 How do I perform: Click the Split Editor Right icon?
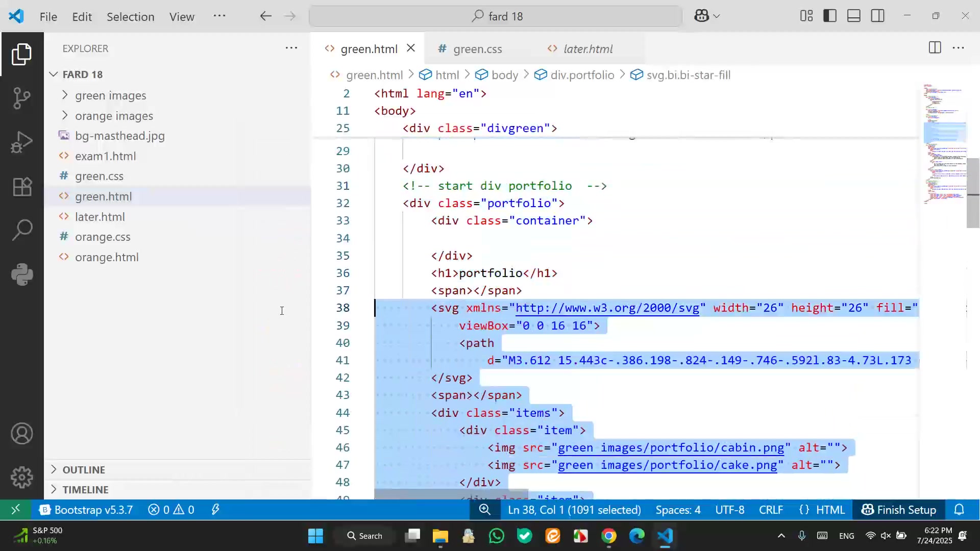[x=935, y=48]
